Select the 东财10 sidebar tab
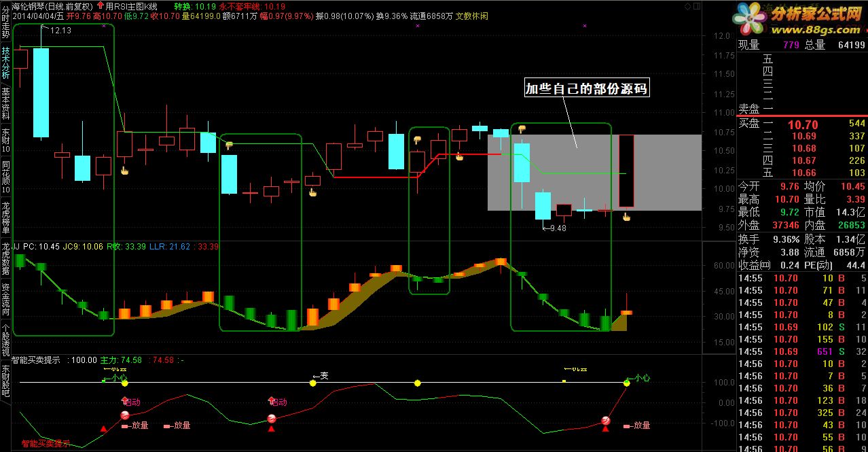This screenshot has width=868, height=452. (x=5, y=141)
